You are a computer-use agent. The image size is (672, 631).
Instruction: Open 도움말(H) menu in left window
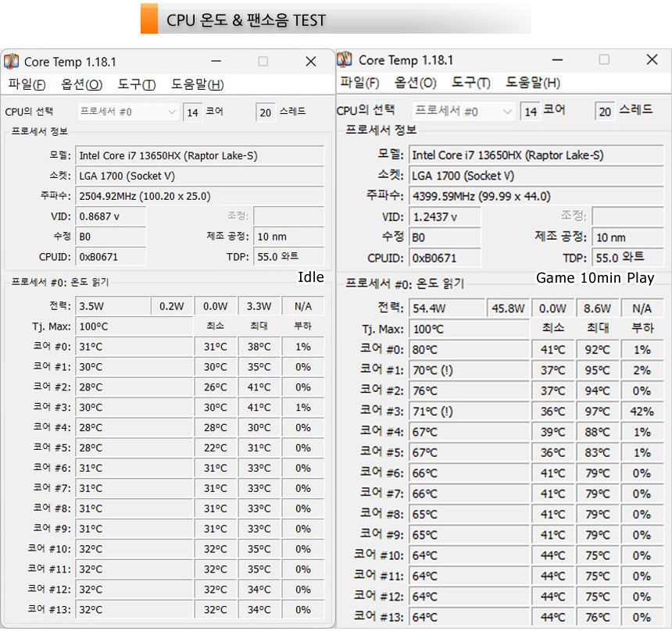pos(197,84)
